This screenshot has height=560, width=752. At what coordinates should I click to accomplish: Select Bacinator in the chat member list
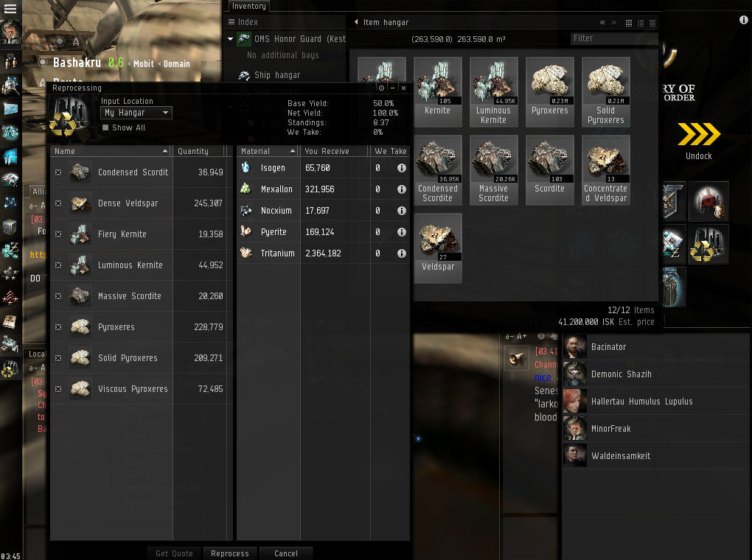pos(655,346)
